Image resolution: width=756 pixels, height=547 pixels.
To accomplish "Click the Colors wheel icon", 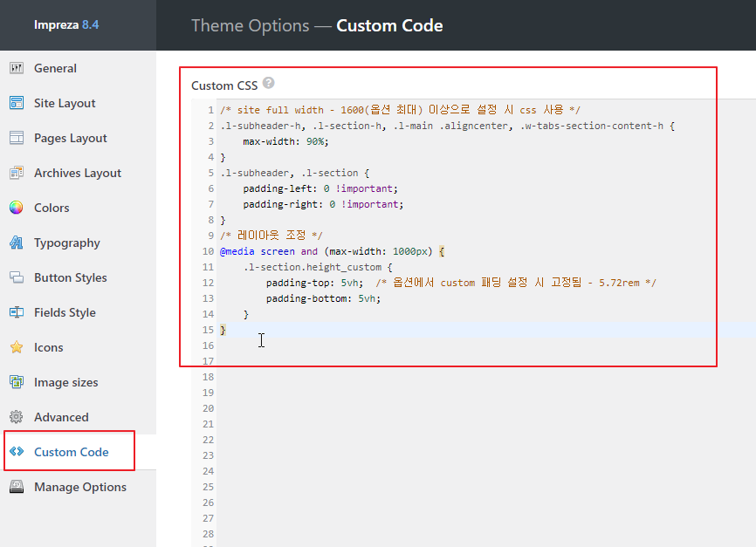I will click(17, 208).
